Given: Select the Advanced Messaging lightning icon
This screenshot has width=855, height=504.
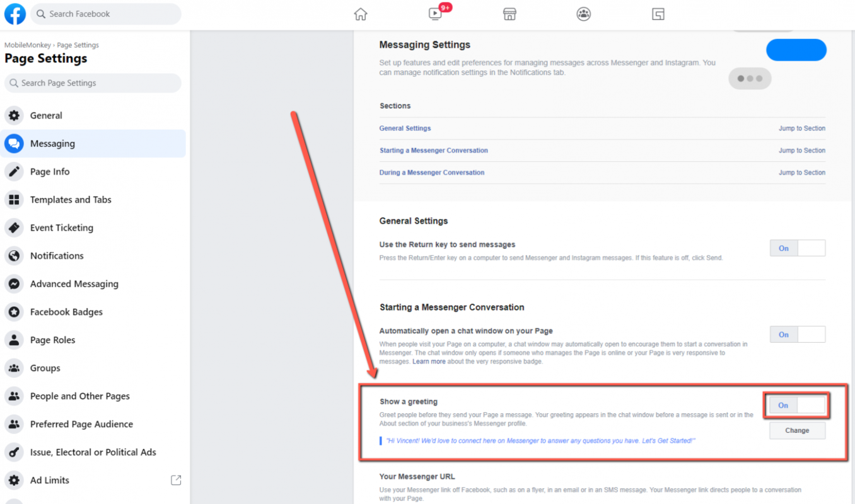Looking at the screenshot, I should coord(14,283).
